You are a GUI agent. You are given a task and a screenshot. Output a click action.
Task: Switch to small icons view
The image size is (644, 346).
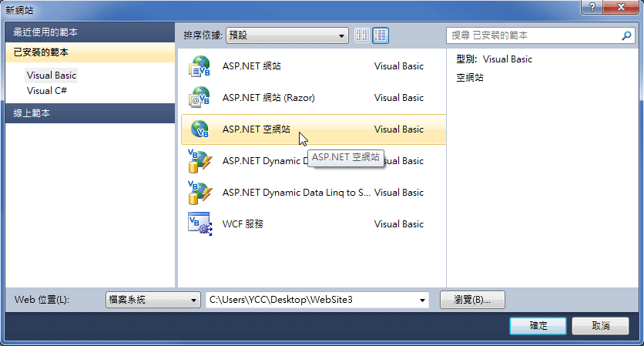click(x=362, y=35)
